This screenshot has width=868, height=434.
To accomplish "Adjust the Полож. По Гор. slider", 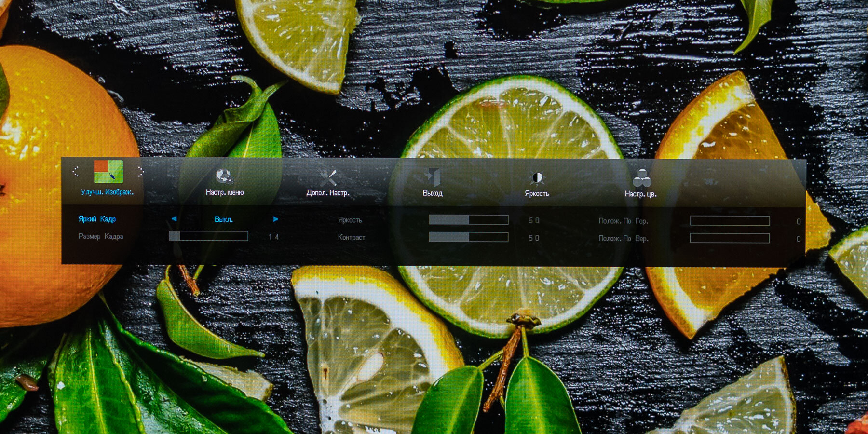I will tap(730, 221).
